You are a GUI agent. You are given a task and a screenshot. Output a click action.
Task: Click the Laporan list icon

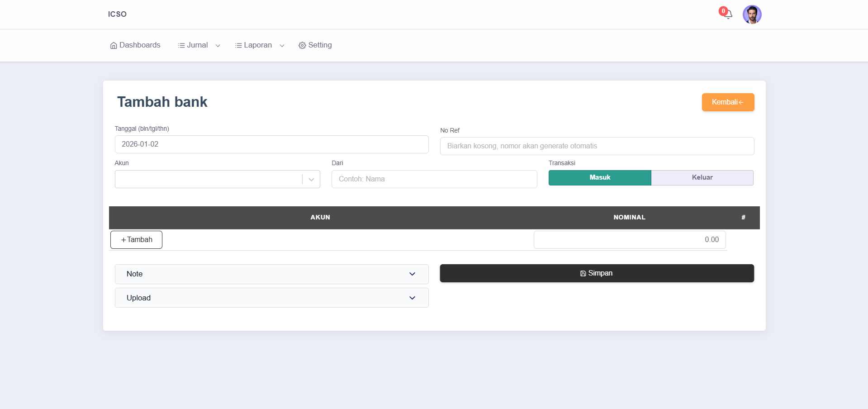point(238,45)
